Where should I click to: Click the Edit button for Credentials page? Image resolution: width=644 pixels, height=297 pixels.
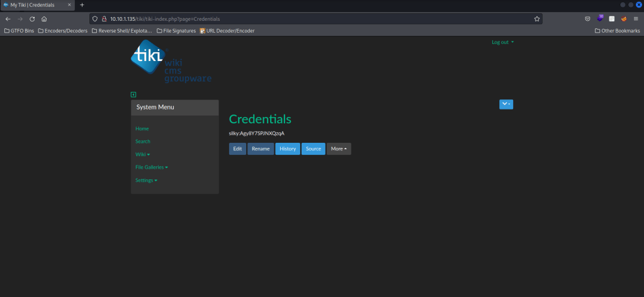tap(237, 149)
